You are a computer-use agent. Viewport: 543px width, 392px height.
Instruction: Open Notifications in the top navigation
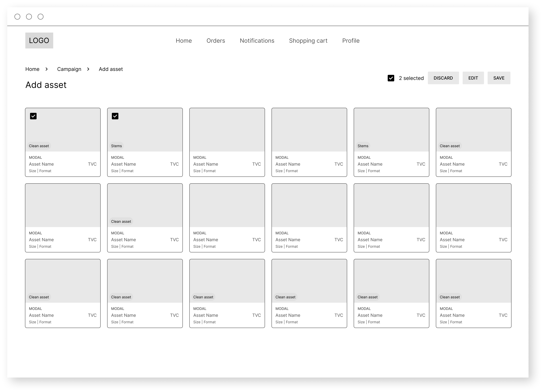tap(257, 41)
